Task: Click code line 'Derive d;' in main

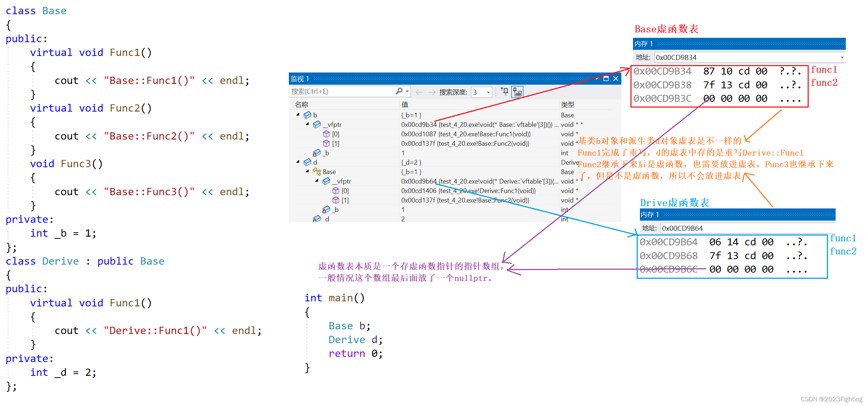Action: pyautogui.click(x=355, y=340)
